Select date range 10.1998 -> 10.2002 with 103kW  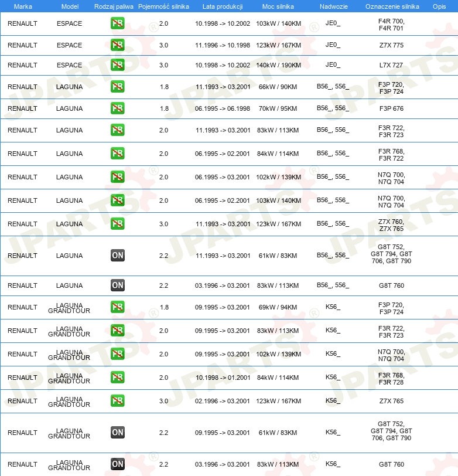click(x=223, y=23)
